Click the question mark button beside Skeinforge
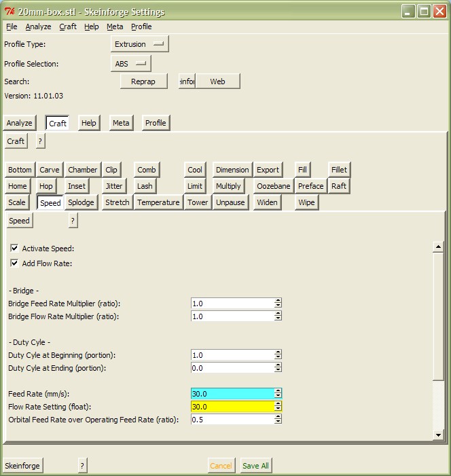The width and height of the screenshot is (451, 476). (x=82, y=465)
